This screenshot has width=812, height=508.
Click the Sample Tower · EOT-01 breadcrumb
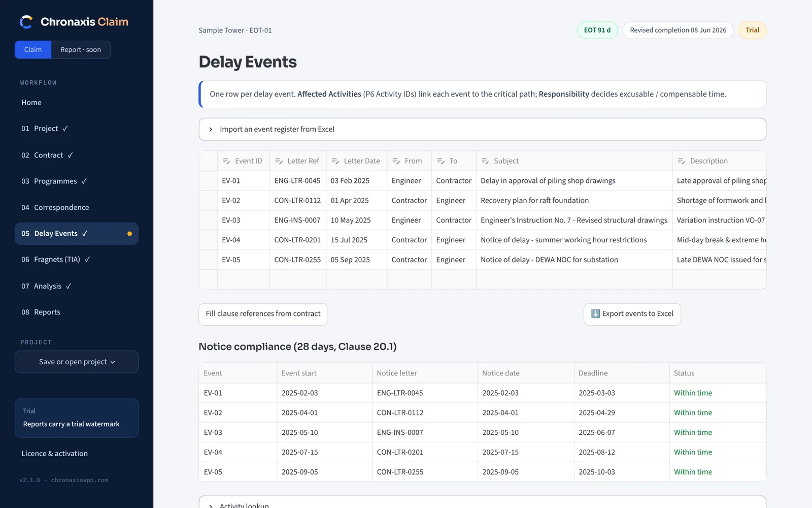coord(235,30)
